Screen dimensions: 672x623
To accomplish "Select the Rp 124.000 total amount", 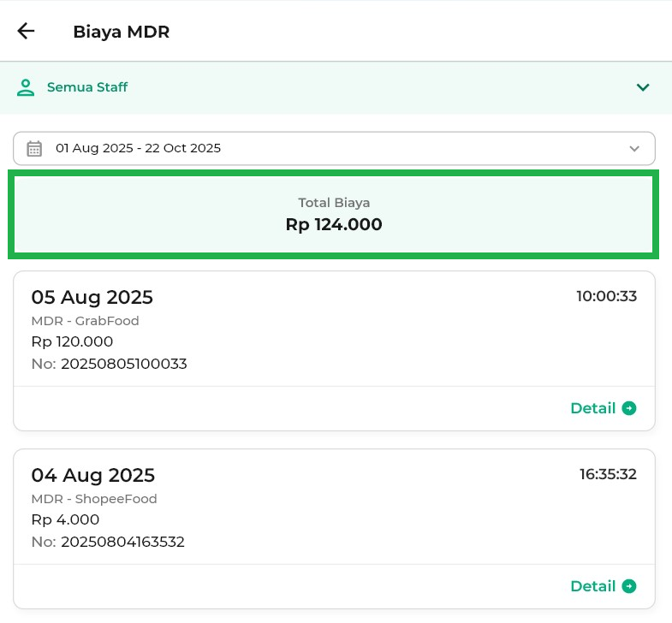I will [x=334, y=225].
